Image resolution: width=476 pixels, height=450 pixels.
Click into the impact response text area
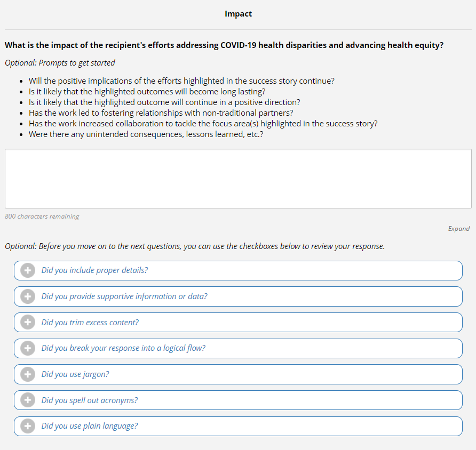(238, 179)
